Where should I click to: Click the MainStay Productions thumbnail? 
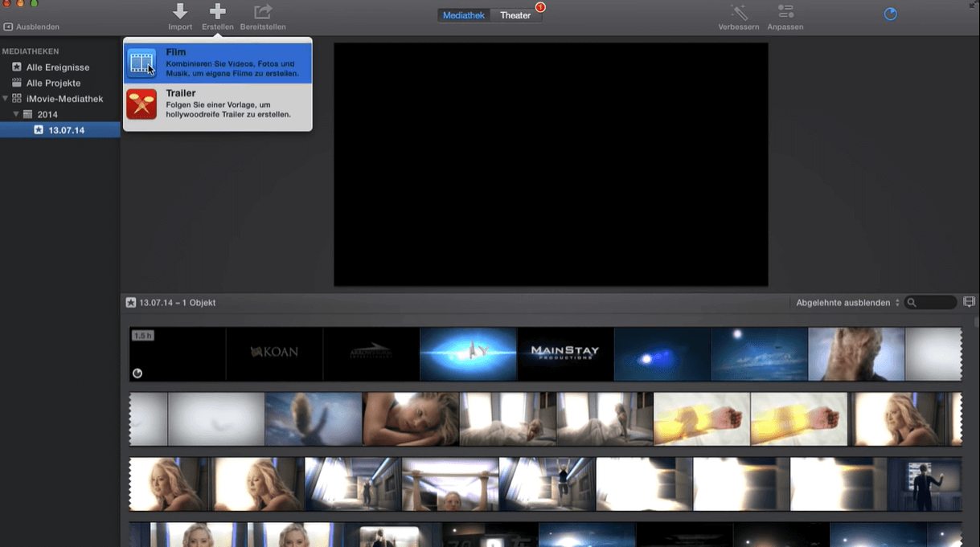tap(565, 353)
